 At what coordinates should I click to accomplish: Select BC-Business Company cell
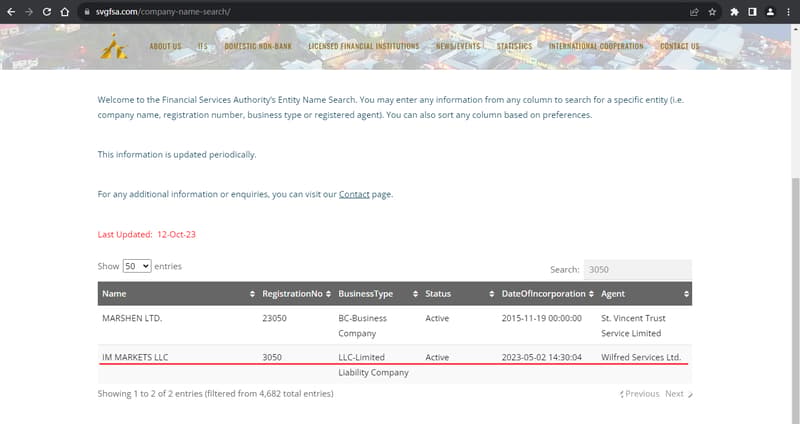click(x=363, y=326)
